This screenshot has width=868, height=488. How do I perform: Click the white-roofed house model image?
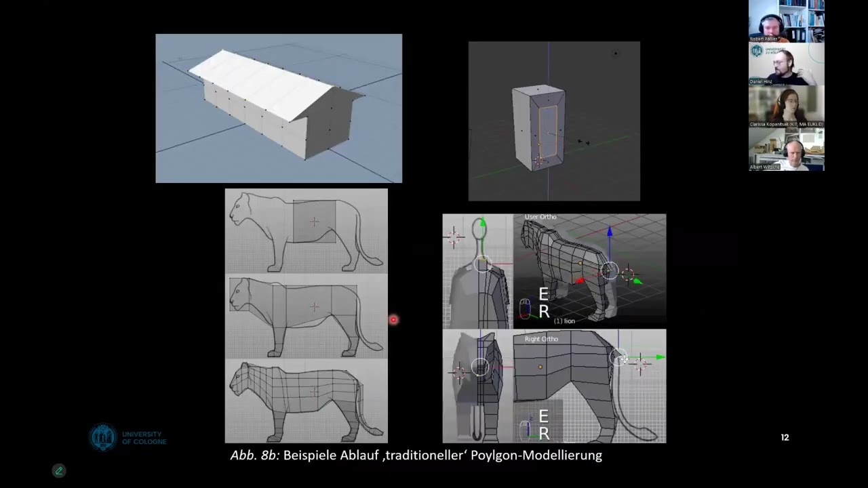279,108
